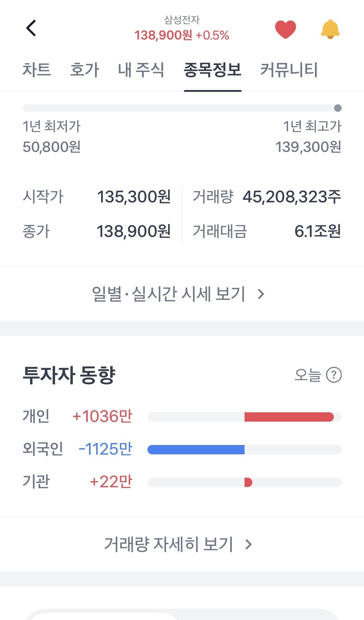Toggle the red heart favorite icon
This screenshot has width=364, height=620.
tap(285, 29)
